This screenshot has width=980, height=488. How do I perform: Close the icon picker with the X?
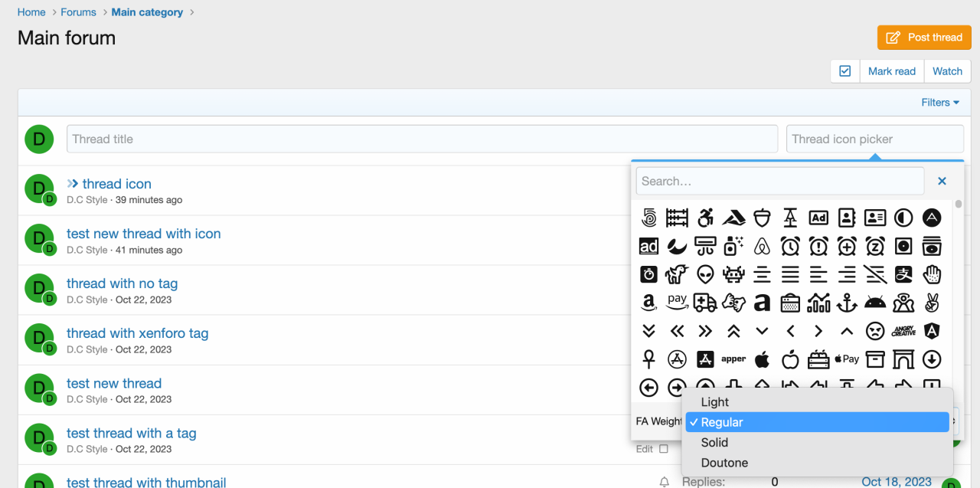pos(942,182)
